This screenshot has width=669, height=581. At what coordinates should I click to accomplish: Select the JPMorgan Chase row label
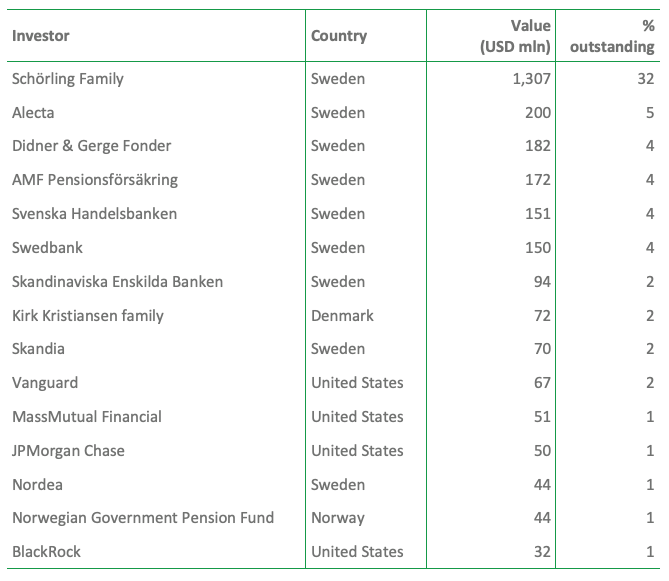(x=68, y=451)
